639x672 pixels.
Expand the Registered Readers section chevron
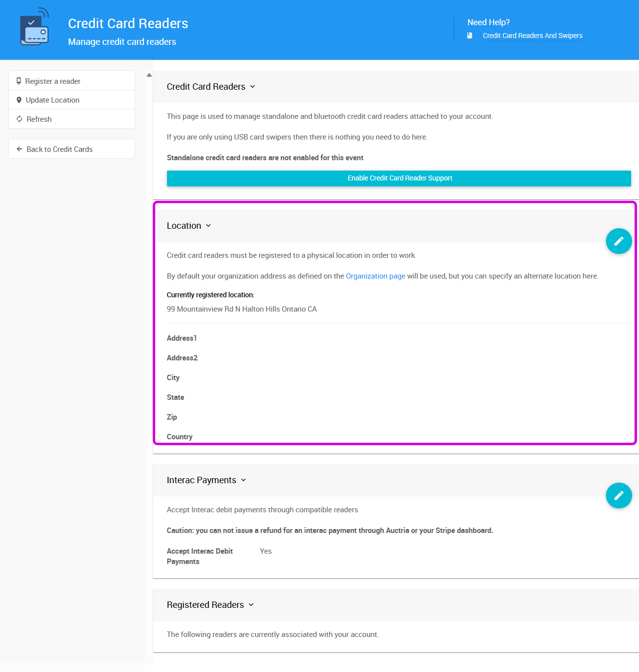251,605
